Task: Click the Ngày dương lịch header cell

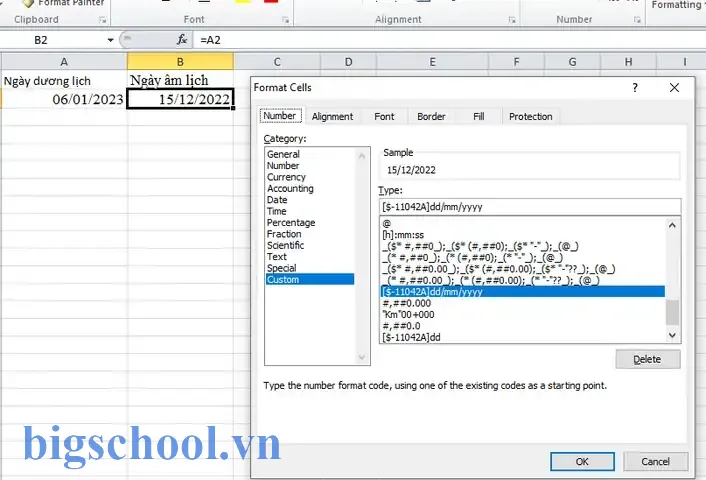Action: pos(64,80)
